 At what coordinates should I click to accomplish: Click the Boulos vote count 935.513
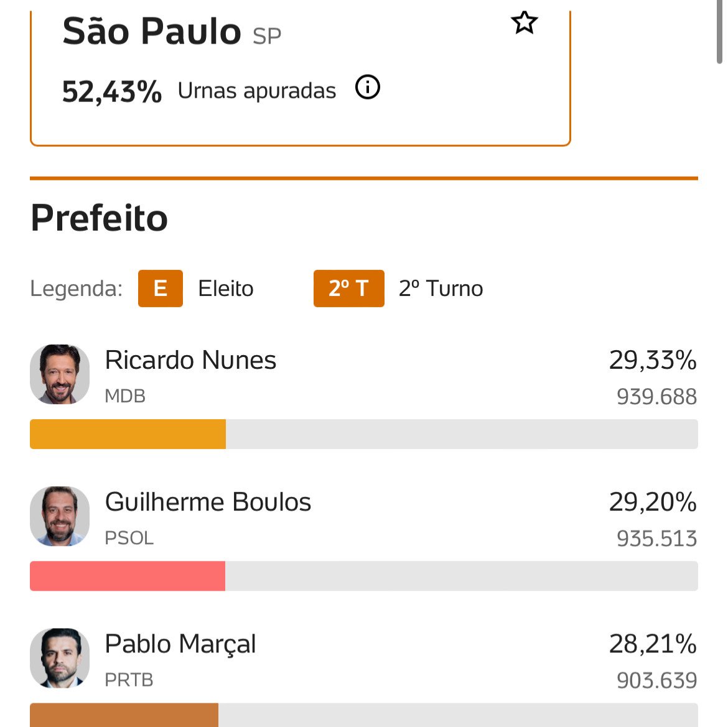tap(656, 539)
